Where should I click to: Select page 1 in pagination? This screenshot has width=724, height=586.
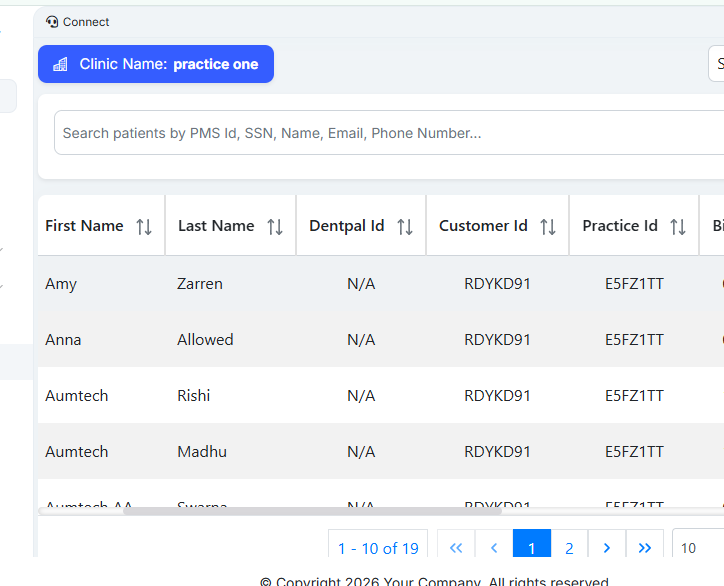tap(532, 547)
